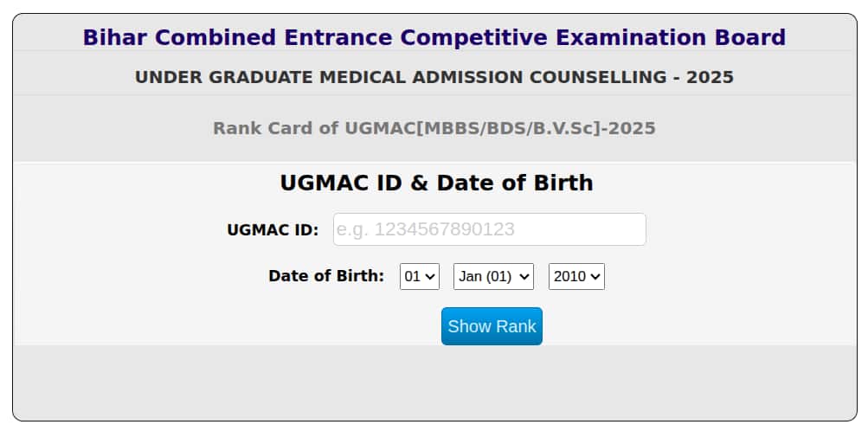This screenshot has width=868, height=431.
Task: Click the chevron arrow of the year selector
Action: click(x=596, y=277)
